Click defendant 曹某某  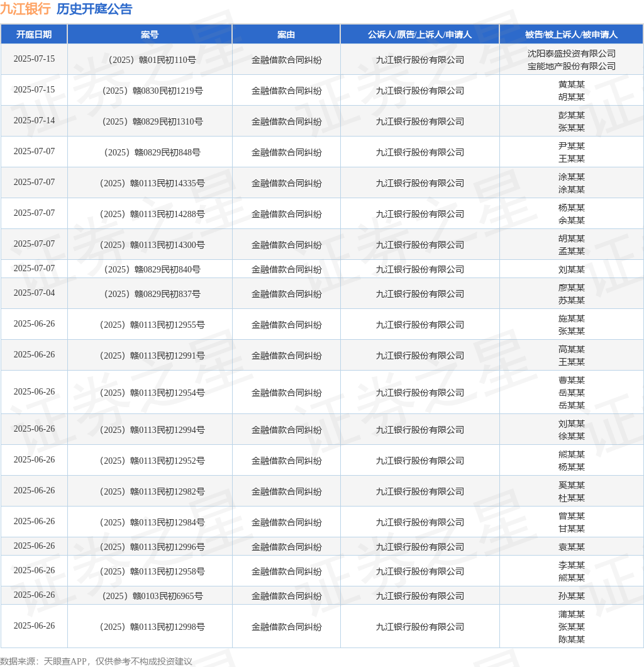[x=571, y=380]
